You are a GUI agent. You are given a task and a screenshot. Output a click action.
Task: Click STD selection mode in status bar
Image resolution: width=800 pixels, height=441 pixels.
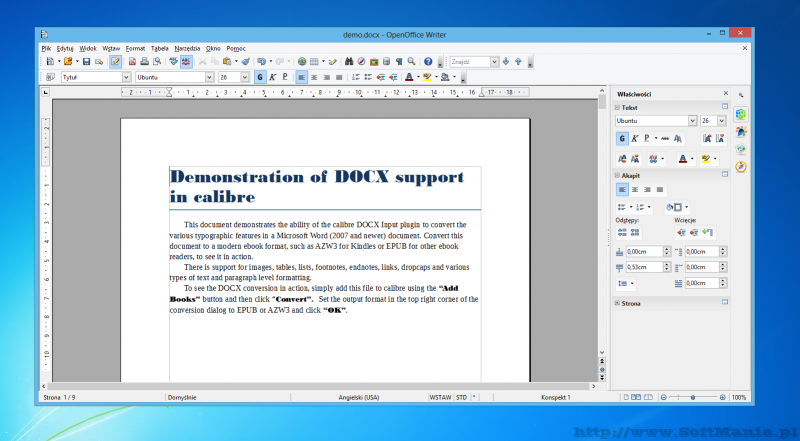pyautogui.click(x=461, y=397)
